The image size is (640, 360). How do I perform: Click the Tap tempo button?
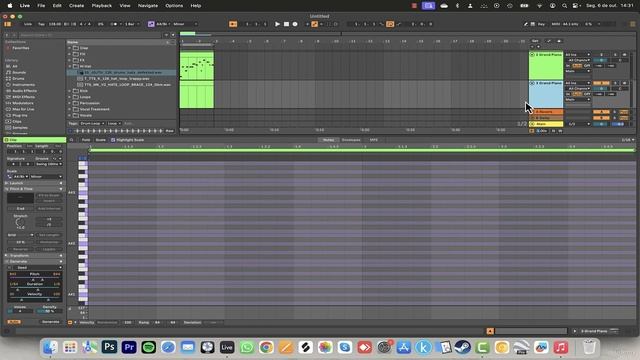tap(41, 24)
